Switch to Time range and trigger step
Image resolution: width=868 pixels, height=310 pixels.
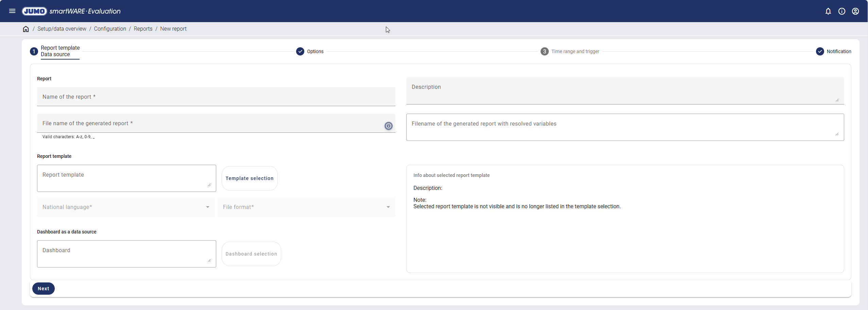575,51
